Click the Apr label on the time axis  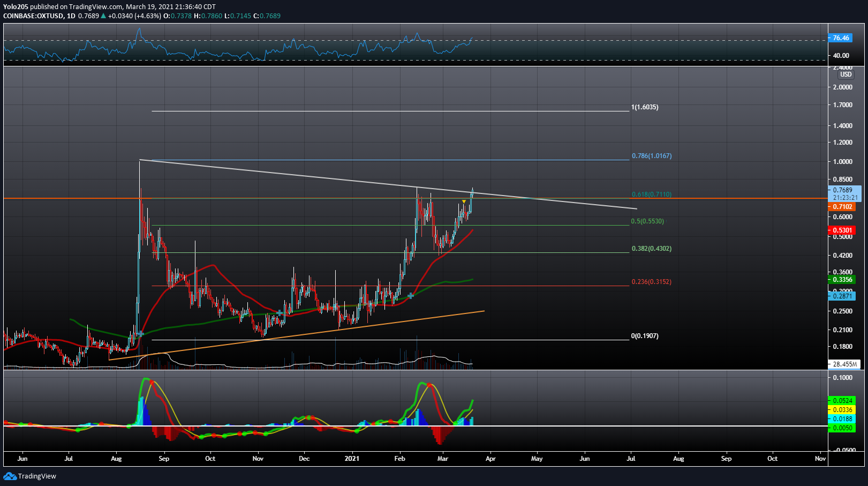(x=490, y=459)
